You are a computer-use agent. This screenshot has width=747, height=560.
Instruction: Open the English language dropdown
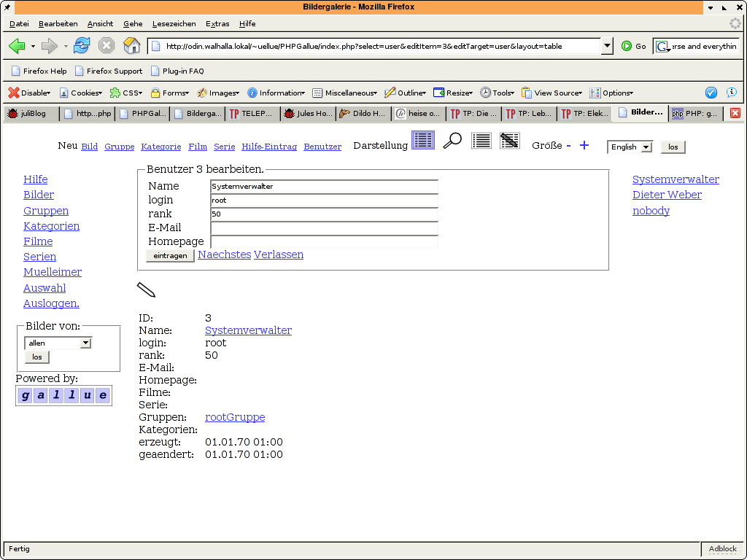tap(630, 147)
